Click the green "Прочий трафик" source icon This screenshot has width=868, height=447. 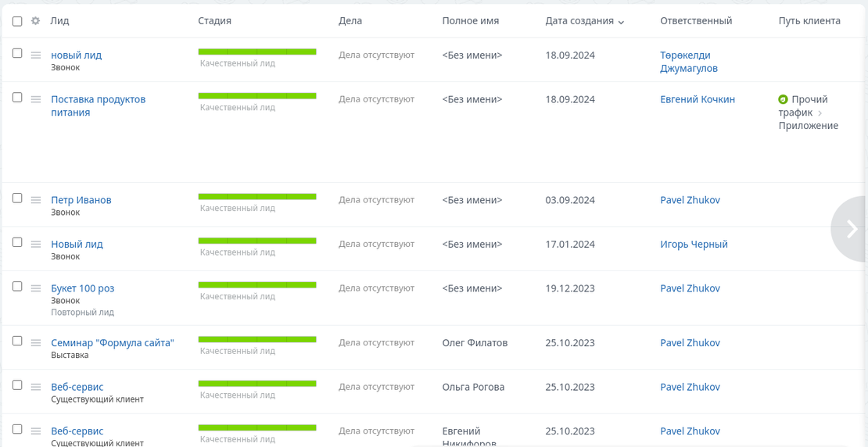tap(783, 99)
